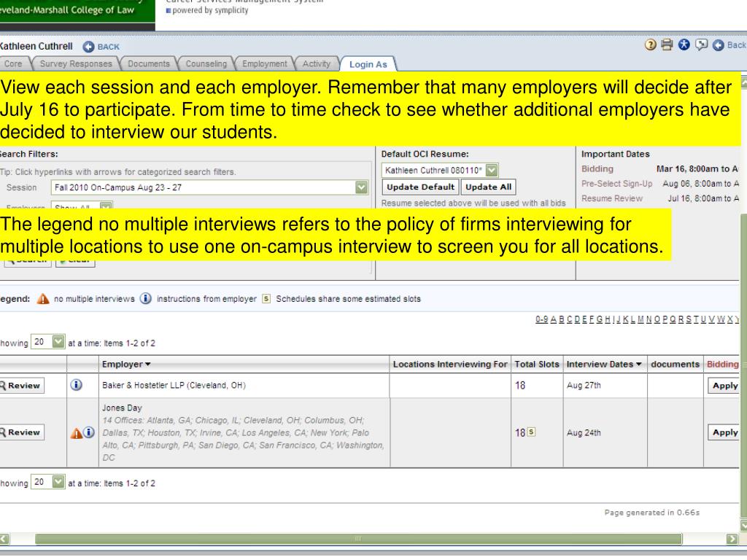747x560 pixels.
Task: Click the legend's employer instructions info icon
Action: point(146,298)
